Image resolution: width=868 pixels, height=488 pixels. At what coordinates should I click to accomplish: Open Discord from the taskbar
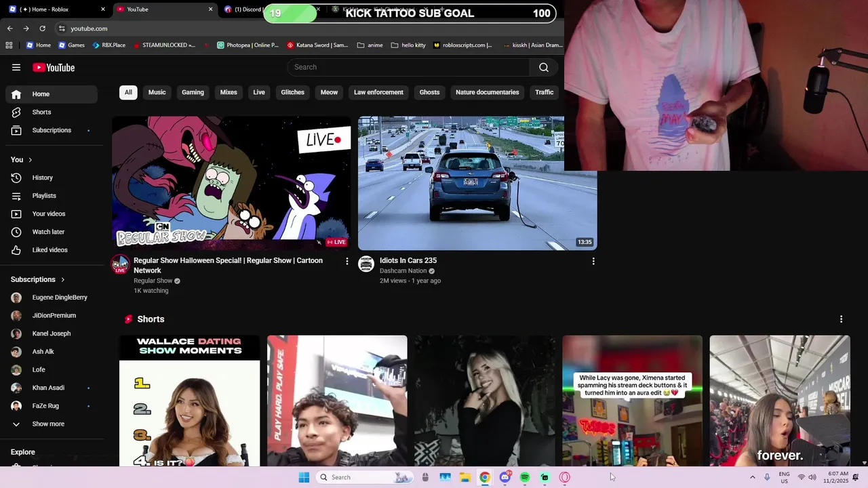coord(505,477)
